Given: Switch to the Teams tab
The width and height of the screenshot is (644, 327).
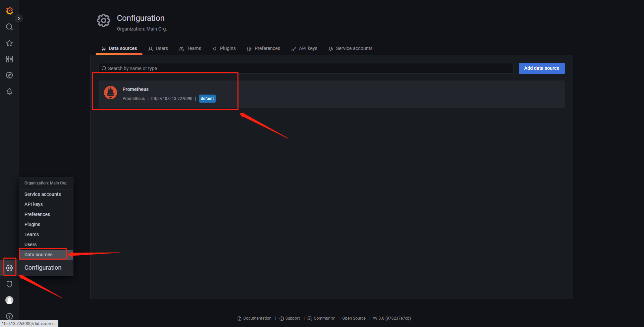Looking at the screenshot, I should coord(190,49).
